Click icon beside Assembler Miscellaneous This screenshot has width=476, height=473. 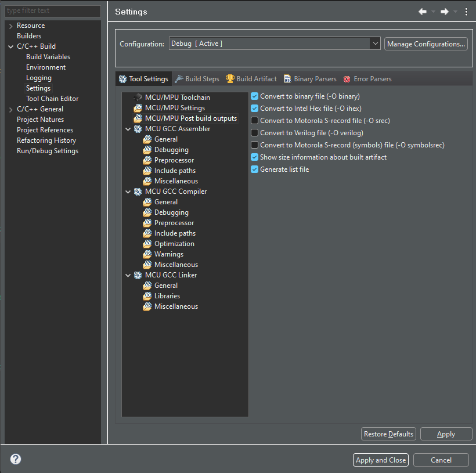click(147, 181)
